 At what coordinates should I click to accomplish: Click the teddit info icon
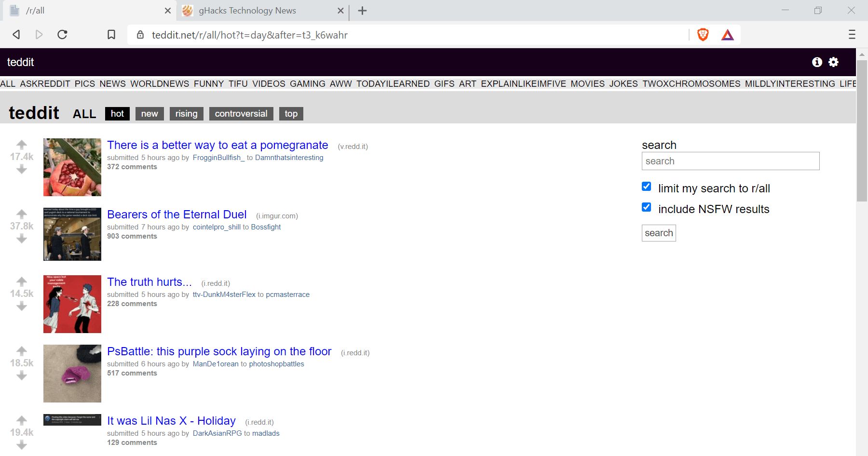(817, 62)
